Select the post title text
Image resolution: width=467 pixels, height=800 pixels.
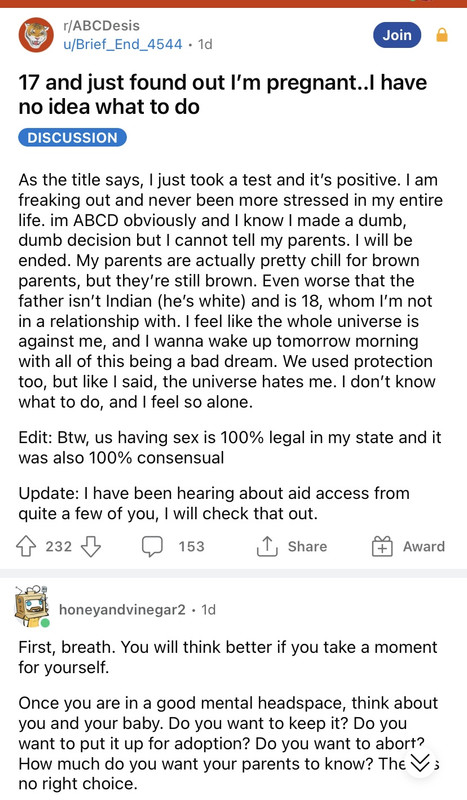pyautogui.click(x=223, y=94)
